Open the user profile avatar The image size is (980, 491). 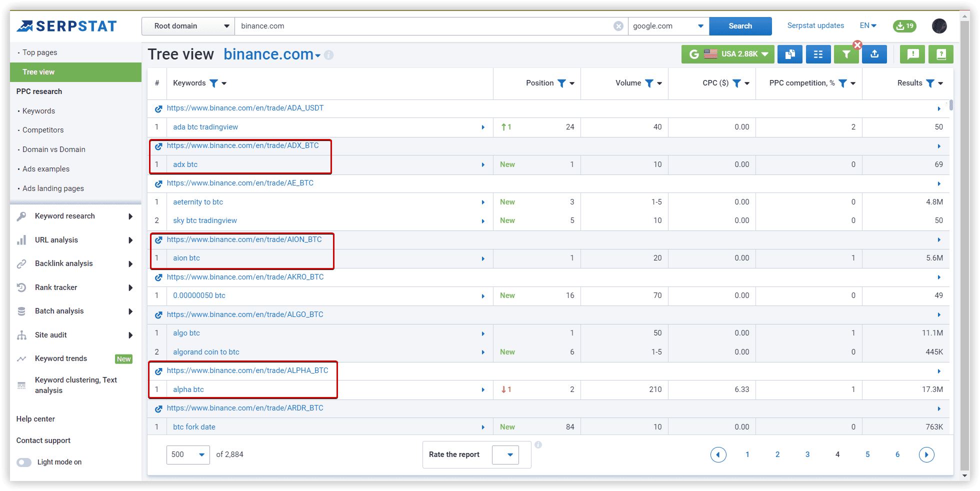[x=939, y=26]
